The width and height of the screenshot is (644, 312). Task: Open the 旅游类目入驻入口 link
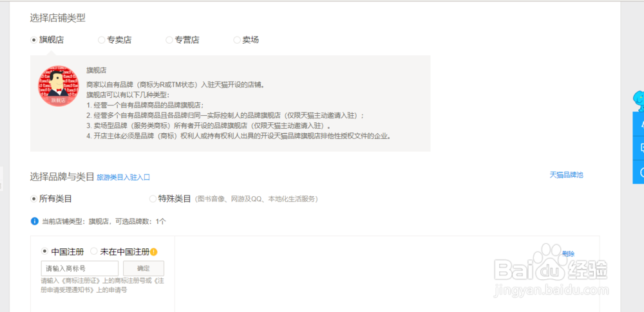[123, 178]
